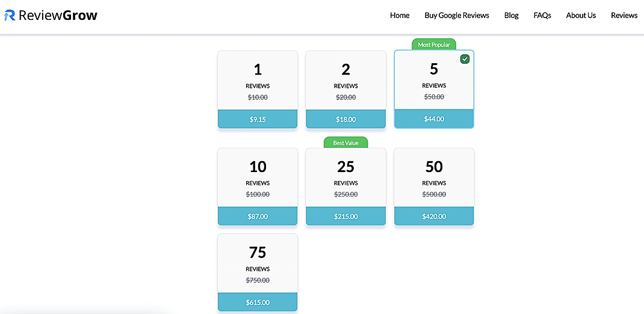The width and height of the screenshot is (644, 314).
Task: Click the crossed-out $100.00 price
Action: [x=258, y=194]
